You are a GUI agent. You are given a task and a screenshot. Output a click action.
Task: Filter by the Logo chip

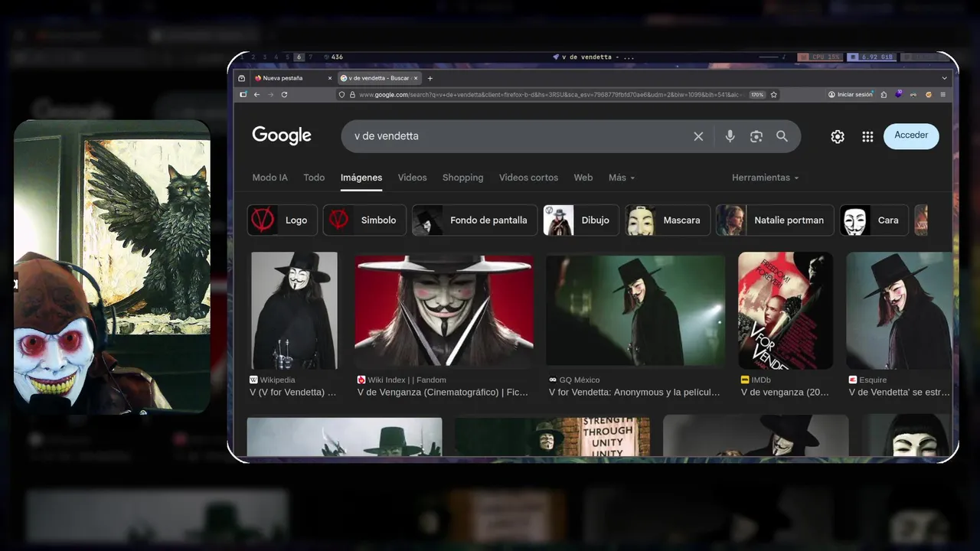pos(283,220)
